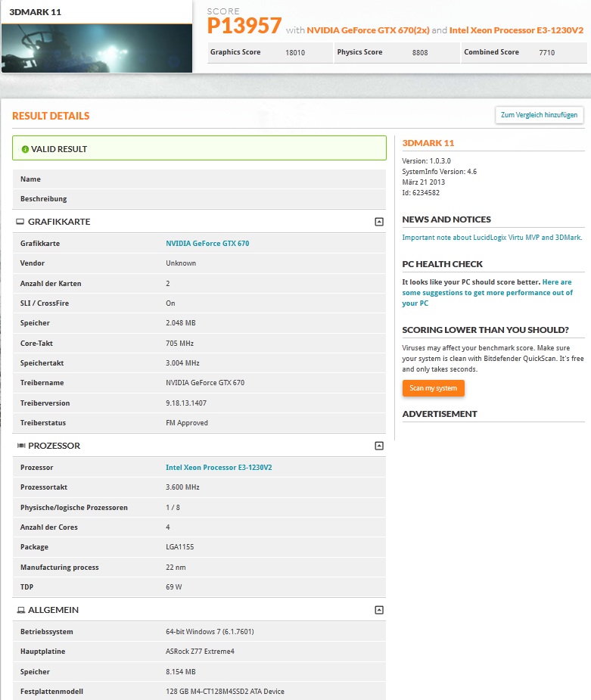The image size is (591, 700).
Task: Select the Graphics Score value 18010
Action: [x=295, y=53]
